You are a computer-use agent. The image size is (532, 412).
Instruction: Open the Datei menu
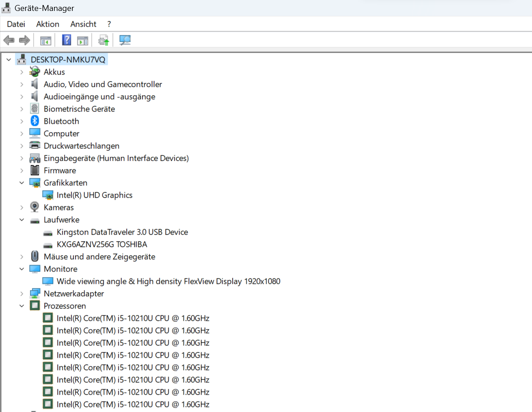pyautogui.click(x=16, y=24)
